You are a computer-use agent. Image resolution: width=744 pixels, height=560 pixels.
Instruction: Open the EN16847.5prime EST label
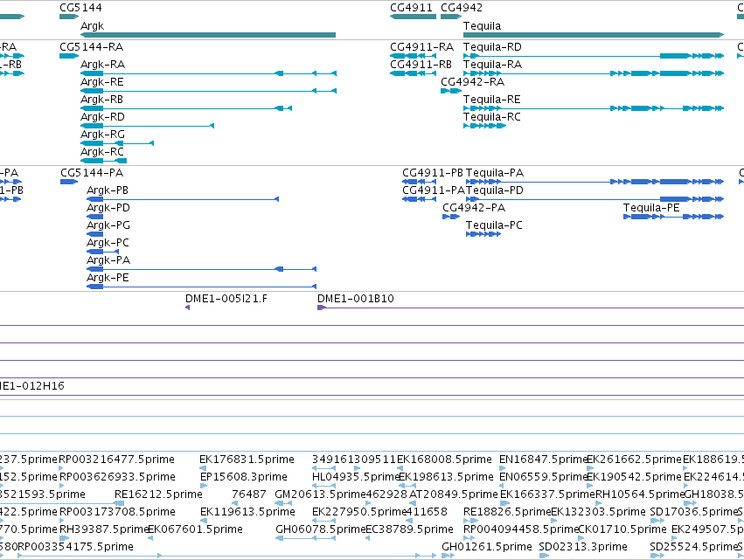click(543, 460)
